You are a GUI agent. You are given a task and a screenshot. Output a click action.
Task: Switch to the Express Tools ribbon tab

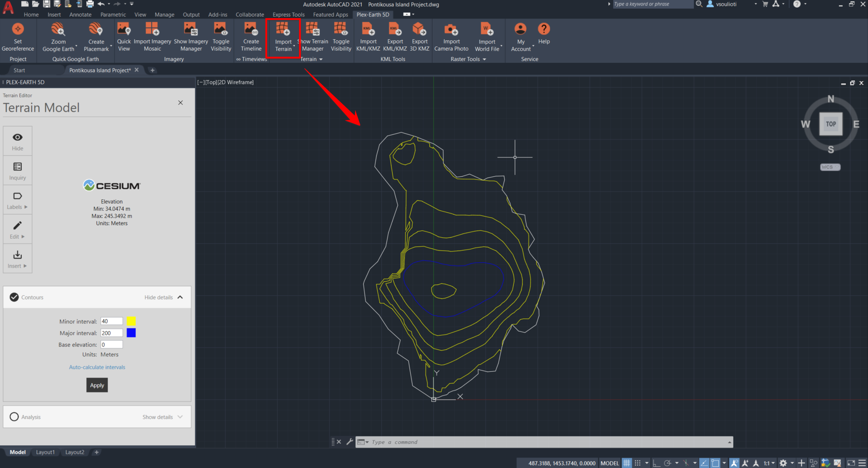[x=288, y=14]
